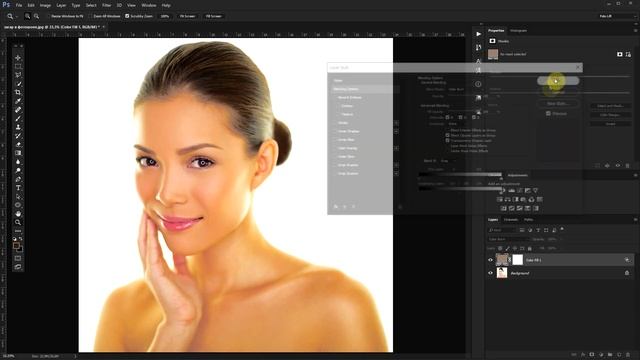Select the Eyedropper tool
Screen dimensions: 640x360
point(18,101)
